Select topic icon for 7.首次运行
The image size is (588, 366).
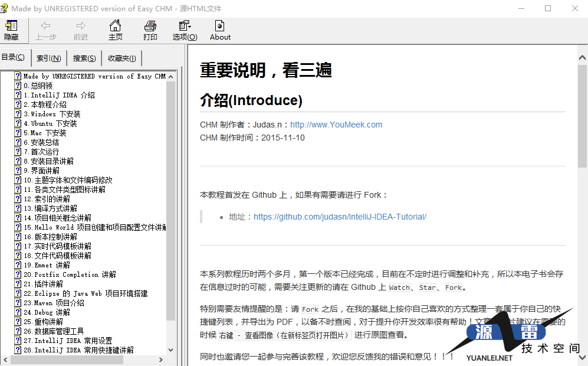(18, 152)
